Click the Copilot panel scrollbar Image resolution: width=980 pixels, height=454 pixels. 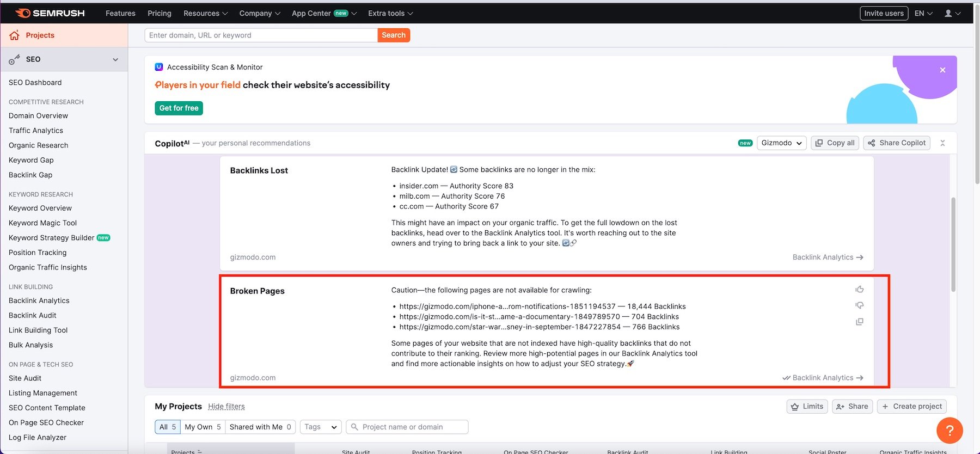pos(953,245)
